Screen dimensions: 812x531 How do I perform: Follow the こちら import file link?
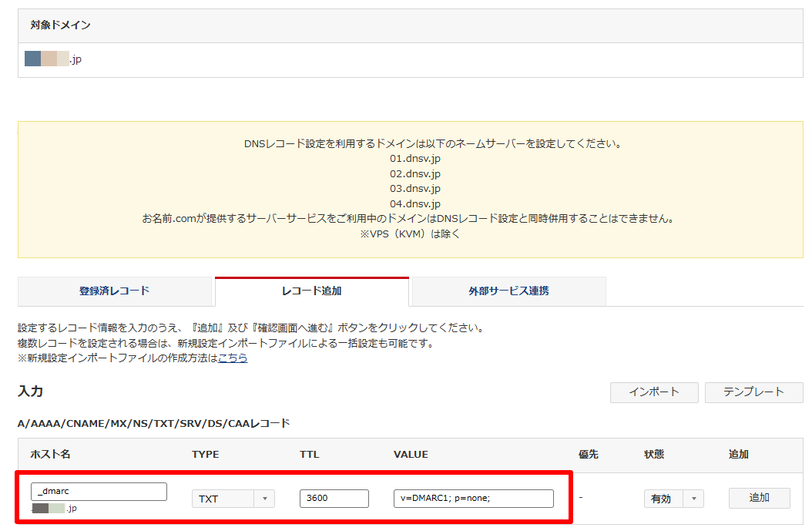coord(233,358)
